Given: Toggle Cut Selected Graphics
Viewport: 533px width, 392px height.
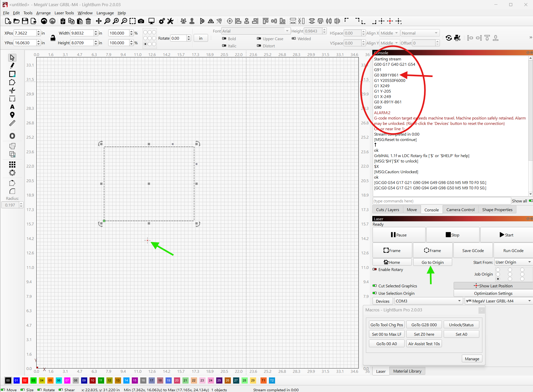Looking at the screenshot, I should [375, 286].
